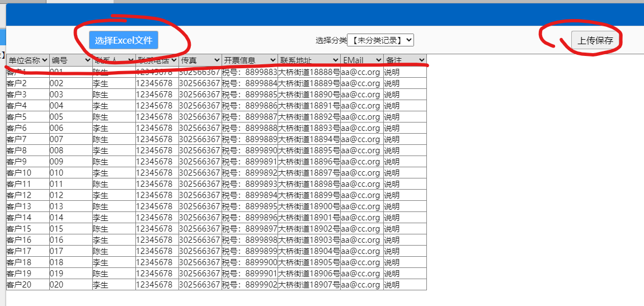Expand the 联系人 column mapping dropdown
This screenshot has height=306, width=644.
click(114, 60)
